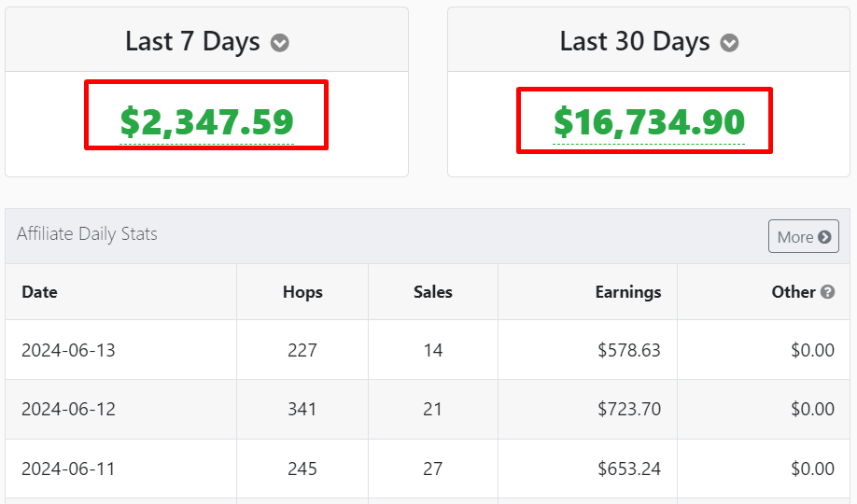This screenshot has width=857, height=504.
Task: Open the Last 30 Days dropdown arrow
Action: [x=729, y=43]
